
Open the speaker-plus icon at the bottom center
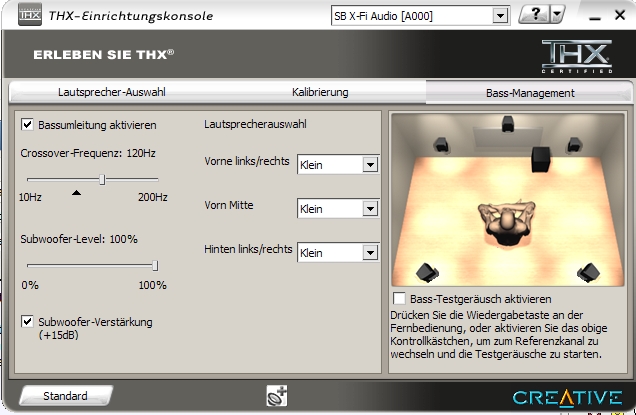pos(277,396)
